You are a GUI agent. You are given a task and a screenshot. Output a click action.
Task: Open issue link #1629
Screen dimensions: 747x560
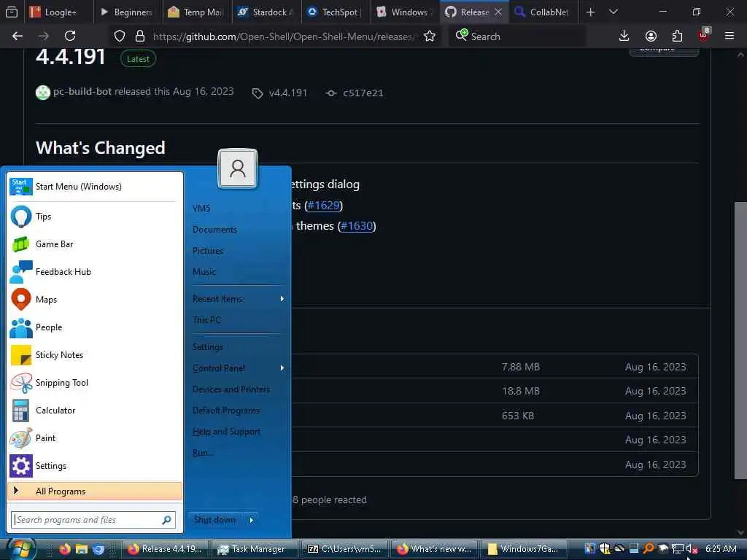click(x=323, y=206)
